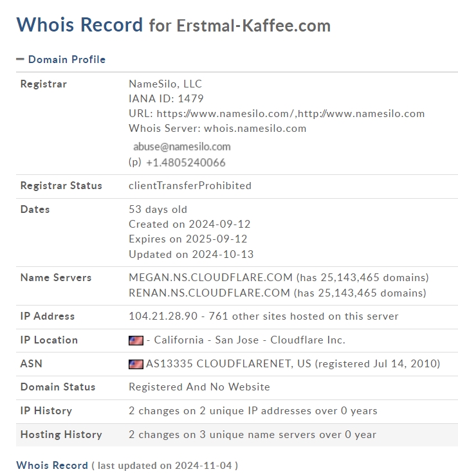Viewport: 458px width, 476px height.
Task: Select MEGAN.NS.CLOUDFLARE.COM name server
Action: click(x=210, y=278)
